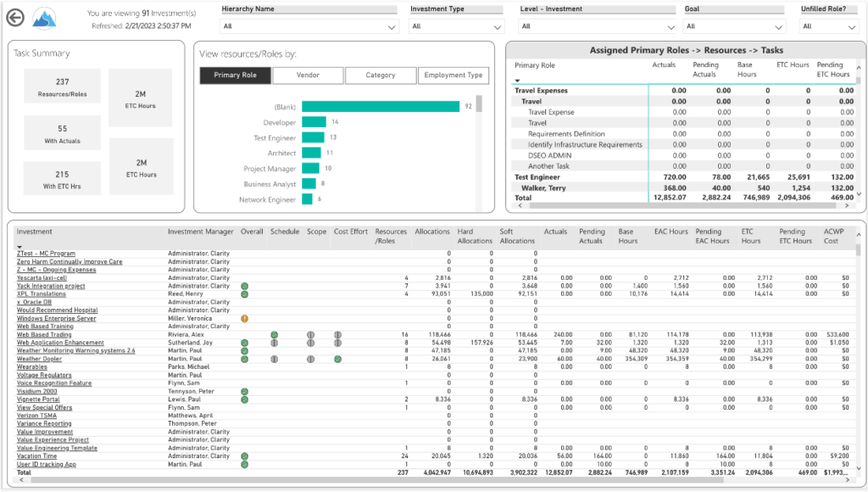Click the roles chart vertical scrollbar

[479, 103]
